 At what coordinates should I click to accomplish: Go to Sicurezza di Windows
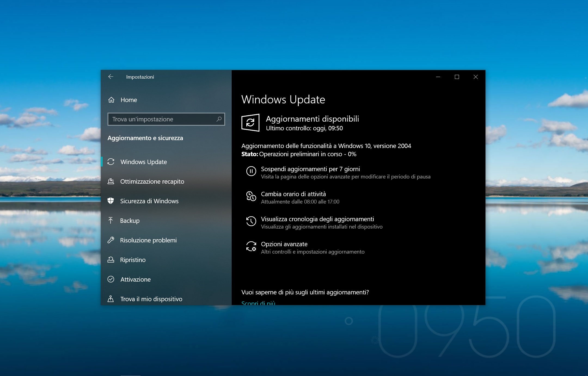[x=166, y=201]
